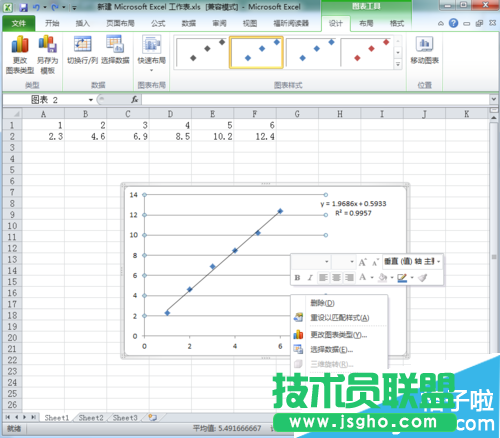Click the Insert Function fx icon
The height and width of the screenshot is (438, 500).
pos(134,100)
